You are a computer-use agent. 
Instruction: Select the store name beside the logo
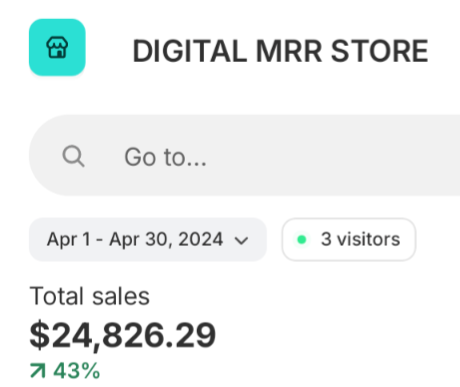pyautogui.click(x=280, y=51)
